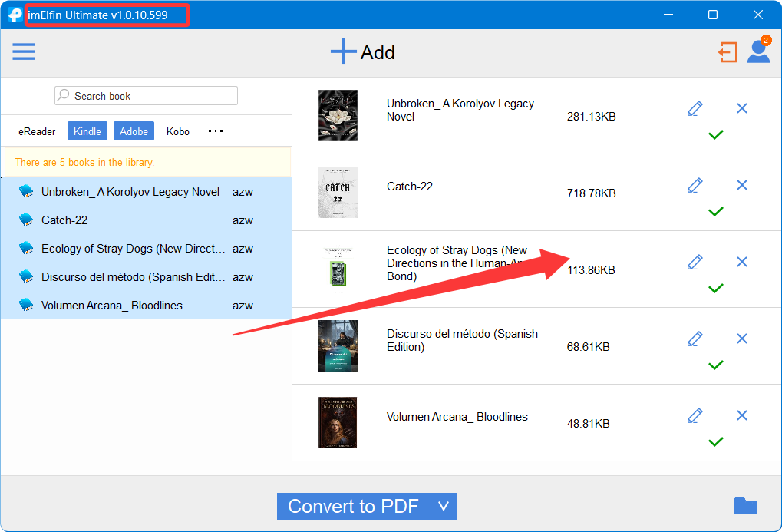Open the hamburger menu
The width and height of the screenshot is (782, 532).
[24, 51]
